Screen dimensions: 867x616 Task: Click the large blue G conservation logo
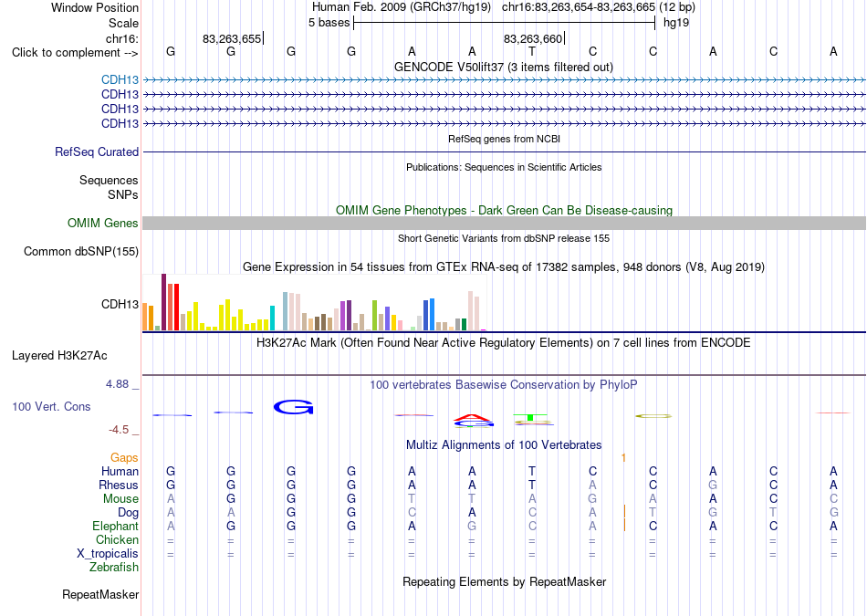coord(294,407)
